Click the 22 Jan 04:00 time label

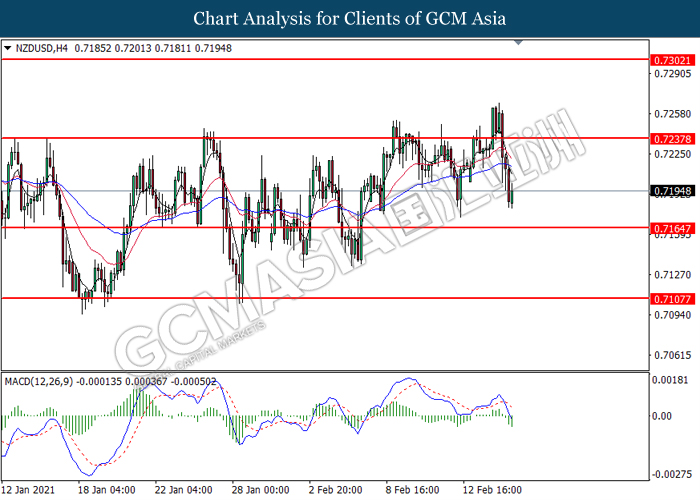tap(183, 490)
